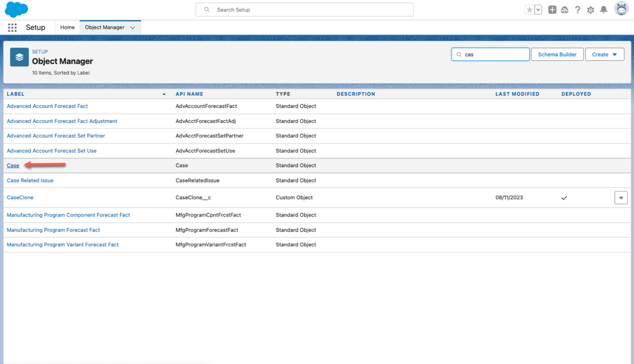The height and width of the screenshot is (364, 634).
Task: Expand the favorites list dropdown arrow
Action: click(538, 10)
